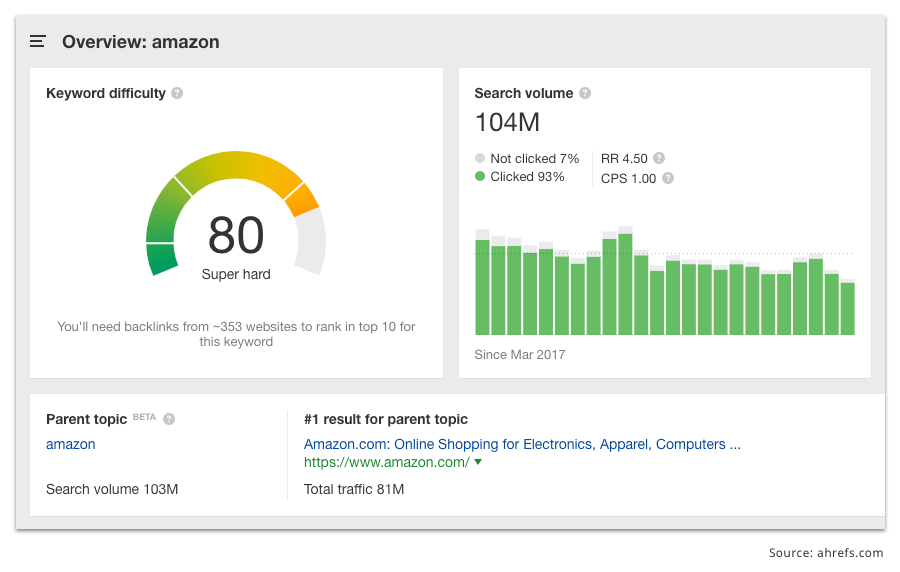
Task: Click the Total traffic 81M text
Action: click(354, 489)
